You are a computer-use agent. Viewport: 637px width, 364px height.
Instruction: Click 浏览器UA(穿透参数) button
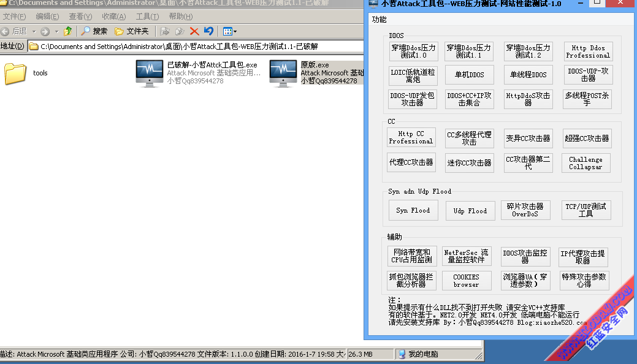(525, 281)
